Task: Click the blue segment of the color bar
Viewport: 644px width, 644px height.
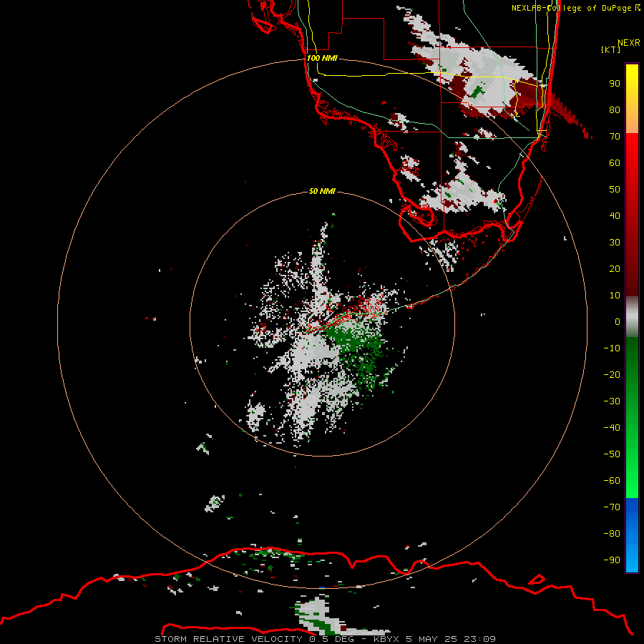Action: [x=632, y=535]
